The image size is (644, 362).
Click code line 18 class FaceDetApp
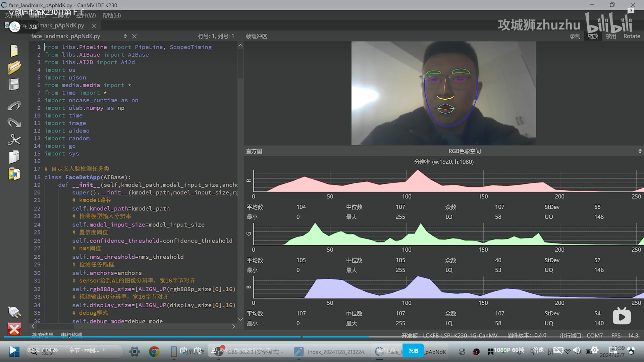click(x=88, y=177)
